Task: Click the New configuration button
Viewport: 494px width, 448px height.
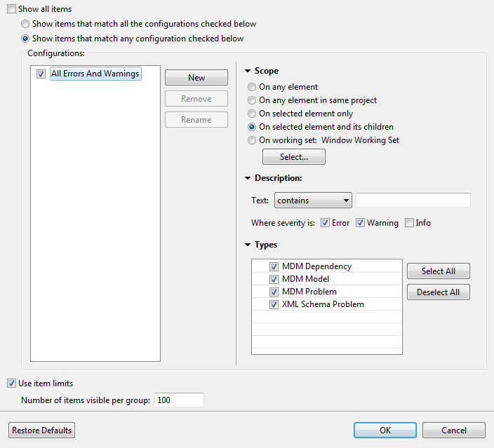Action: click(x=196, y=78)
